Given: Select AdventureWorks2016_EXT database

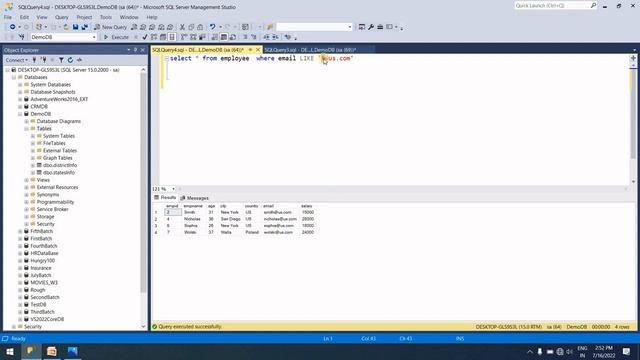Looking at the screenshot, I should (59, 99).
